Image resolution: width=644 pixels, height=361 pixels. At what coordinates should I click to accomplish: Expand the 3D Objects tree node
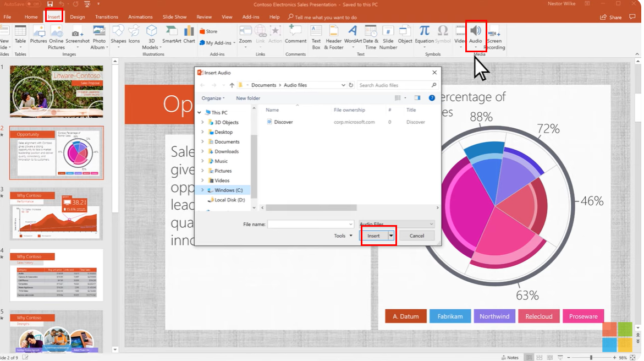[202, 122]
